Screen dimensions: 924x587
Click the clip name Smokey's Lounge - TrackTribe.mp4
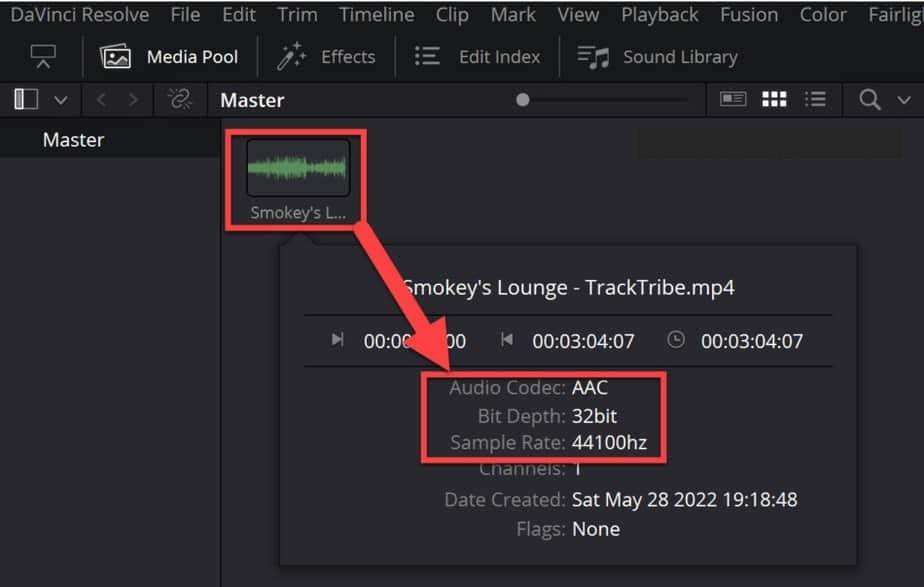click(569, 288)
